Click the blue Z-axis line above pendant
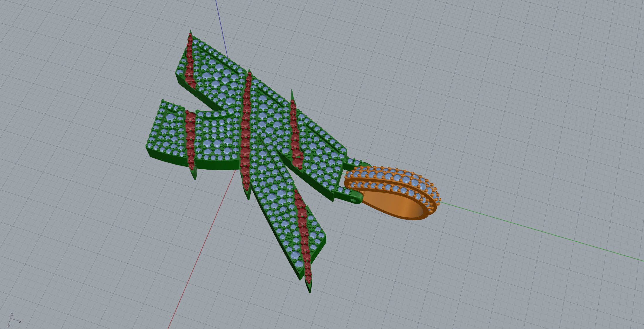Image resolution: width=644 pixels, height=329 pixels. [x=222, y=29]
